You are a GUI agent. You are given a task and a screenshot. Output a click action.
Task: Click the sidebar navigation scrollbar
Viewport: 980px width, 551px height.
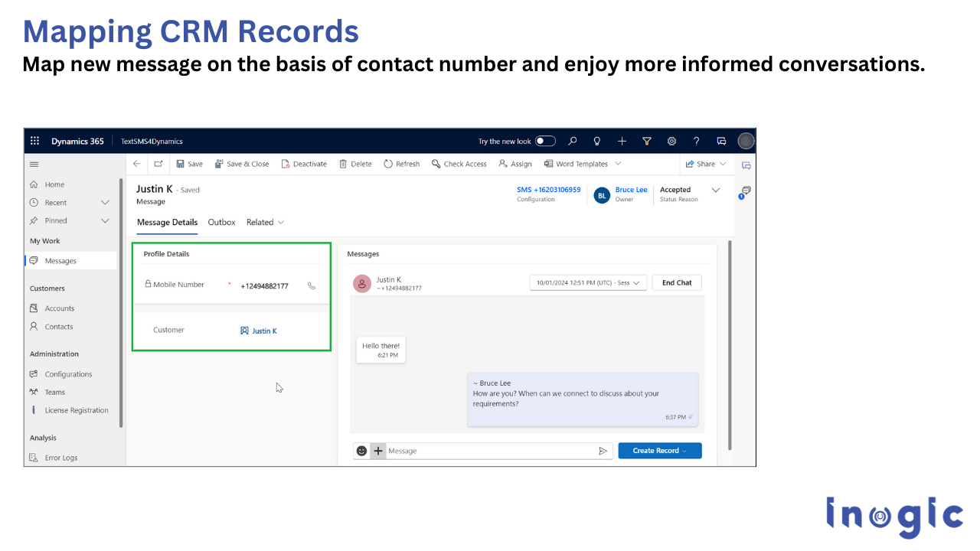(x=121, y=302)
